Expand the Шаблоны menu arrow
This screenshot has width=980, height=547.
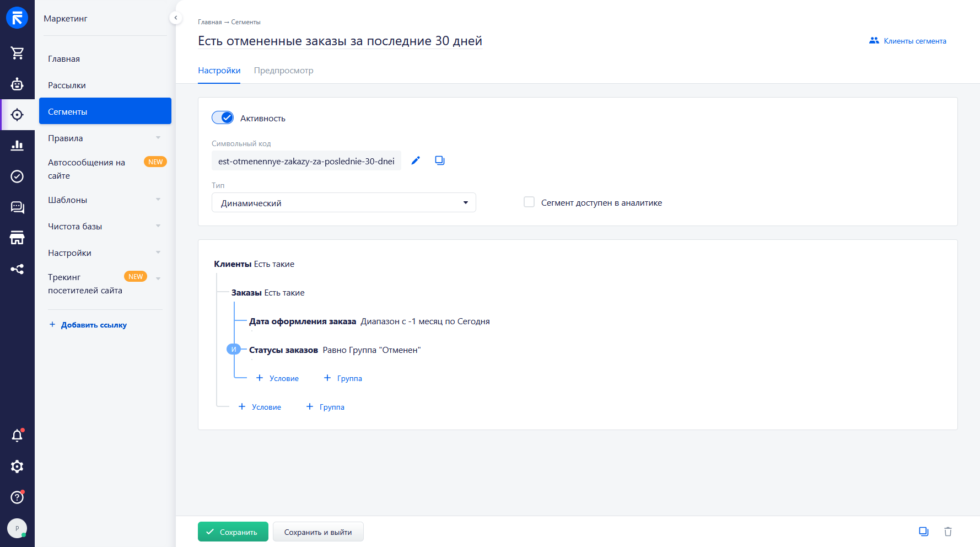coord(158,200)
